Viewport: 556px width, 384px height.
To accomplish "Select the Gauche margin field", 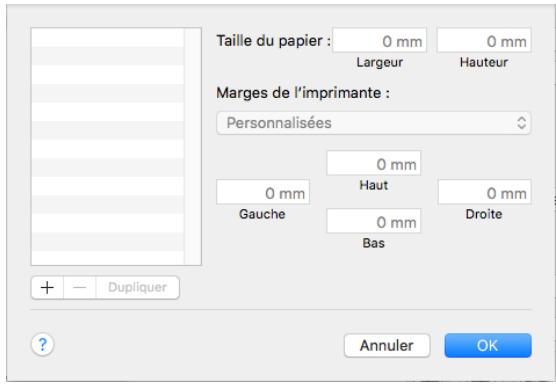I will pos(263,192).
